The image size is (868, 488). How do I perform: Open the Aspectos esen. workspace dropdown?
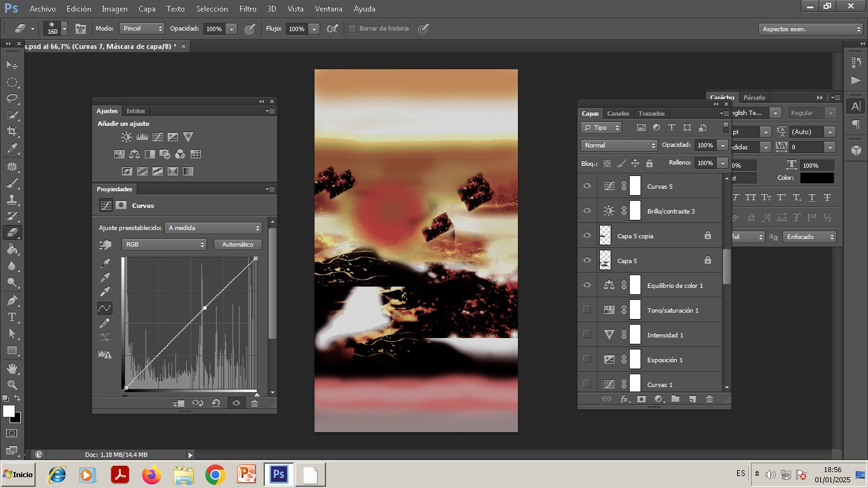click(x=811, y=29)
